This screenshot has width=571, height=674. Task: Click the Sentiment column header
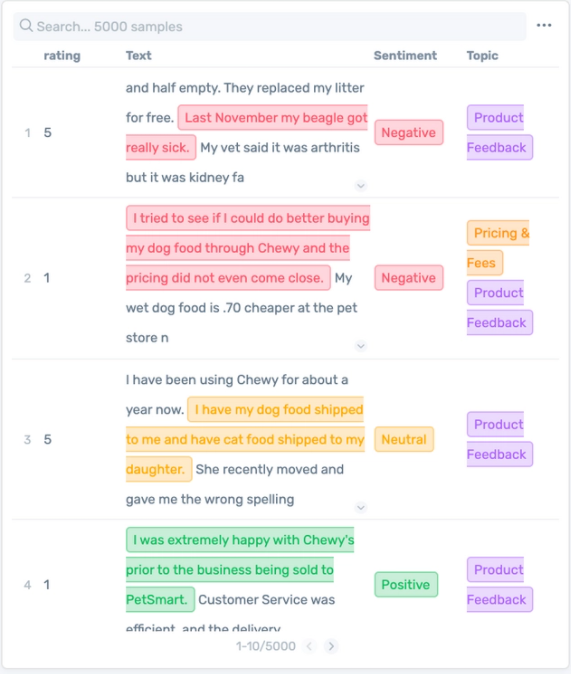click(x=405, y=55)
